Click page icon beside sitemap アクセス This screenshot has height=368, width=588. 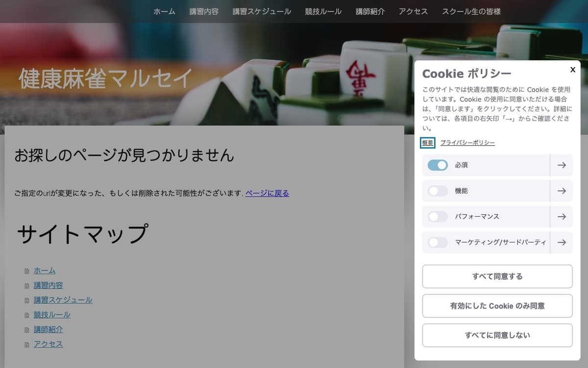pyautogui.click(x=27, y=345)
